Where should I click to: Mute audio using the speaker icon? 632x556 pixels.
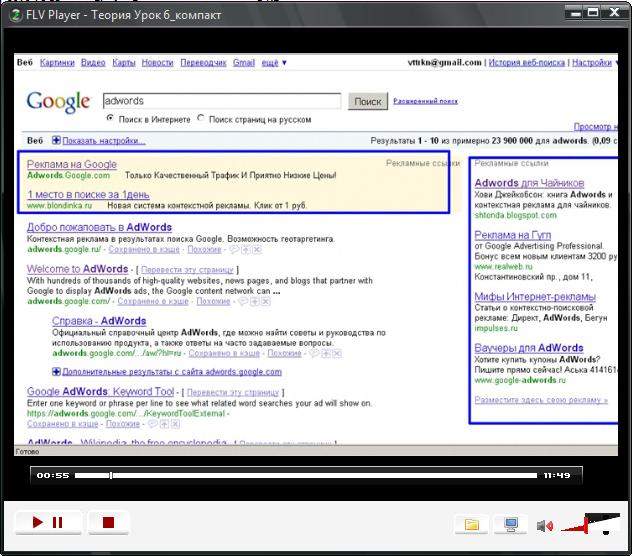[545, 526]
